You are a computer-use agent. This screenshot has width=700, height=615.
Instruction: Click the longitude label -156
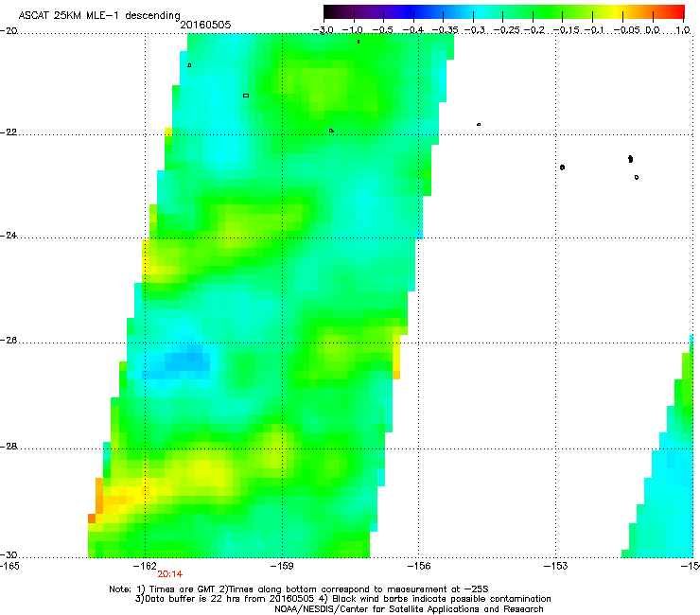click(x=419, y=566)
